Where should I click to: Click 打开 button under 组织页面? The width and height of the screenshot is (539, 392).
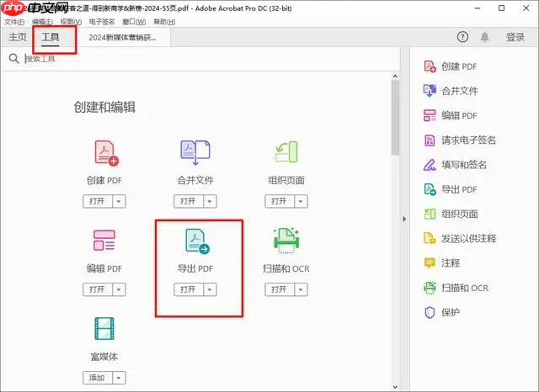point(280,201)
